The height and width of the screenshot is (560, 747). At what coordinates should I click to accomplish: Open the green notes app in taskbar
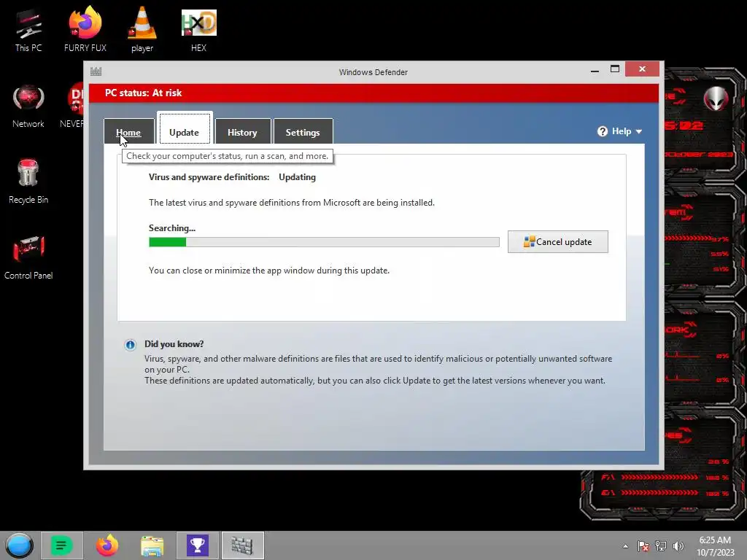[61, 545]
